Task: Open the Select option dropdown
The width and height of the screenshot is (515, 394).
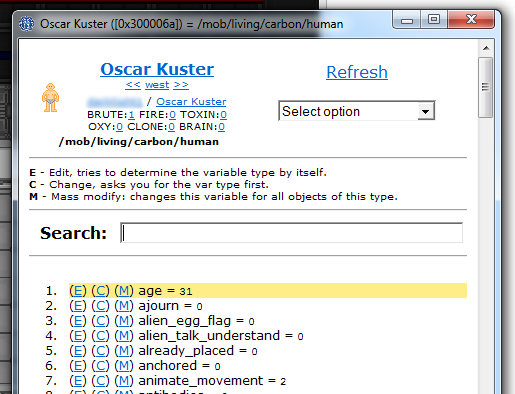Action: [x=357, y=111]
